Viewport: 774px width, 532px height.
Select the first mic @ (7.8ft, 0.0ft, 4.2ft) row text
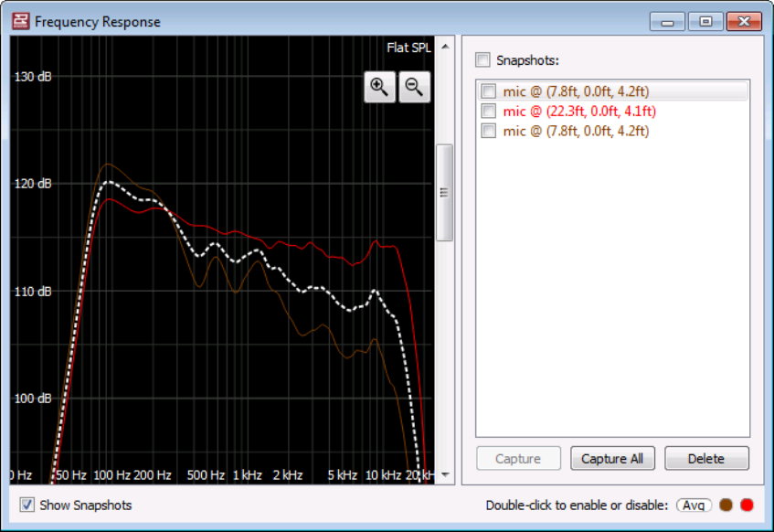(576, 91)
